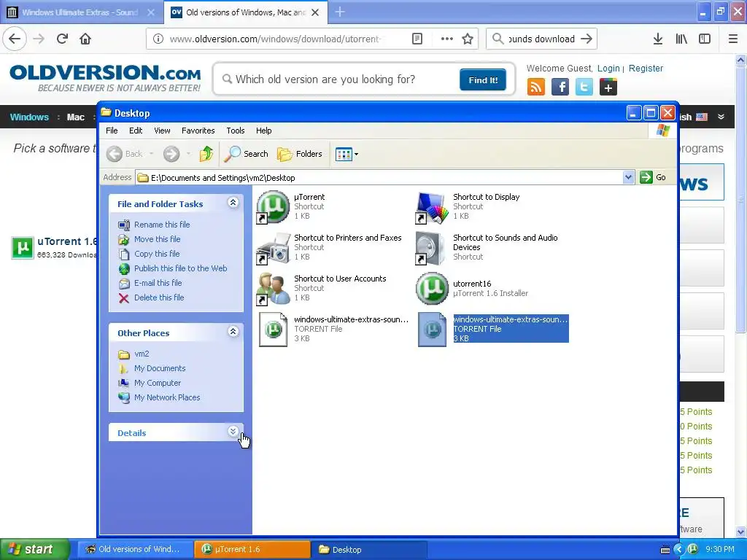Viewport: 747px width, 560px height.
Task: Click the Explorer Forward arrow button
Action: [171, 154]
